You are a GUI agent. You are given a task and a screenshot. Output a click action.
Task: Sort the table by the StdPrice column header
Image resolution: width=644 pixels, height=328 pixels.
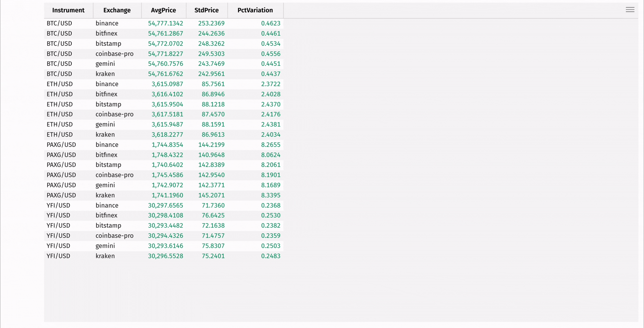[x=206, y=10]
